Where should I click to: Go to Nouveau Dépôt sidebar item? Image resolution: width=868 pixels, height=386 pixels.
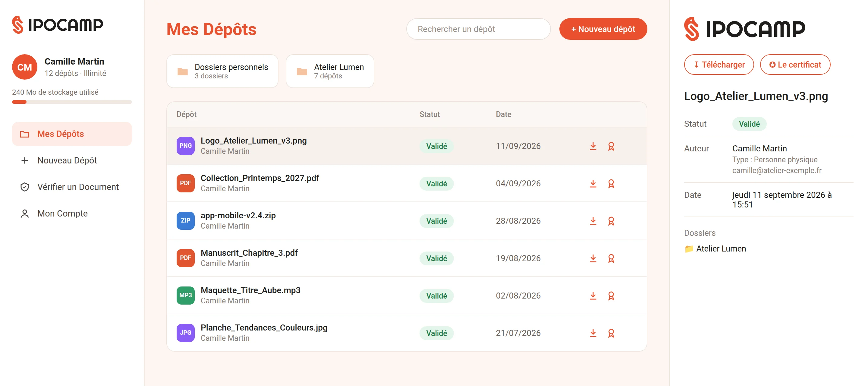72,160
